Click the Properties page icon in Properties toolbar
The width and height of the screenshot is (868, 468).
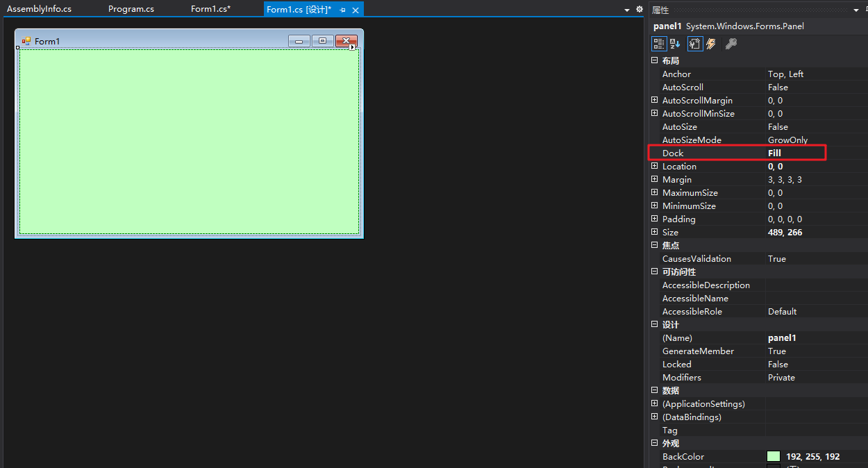click(695, 43)
